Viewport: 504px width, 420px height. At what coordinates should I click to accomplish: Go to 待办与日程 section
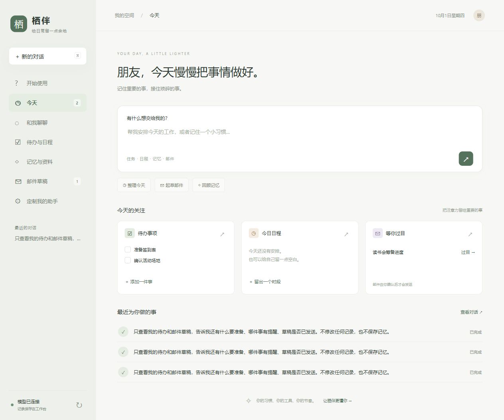tap(48, 142)
